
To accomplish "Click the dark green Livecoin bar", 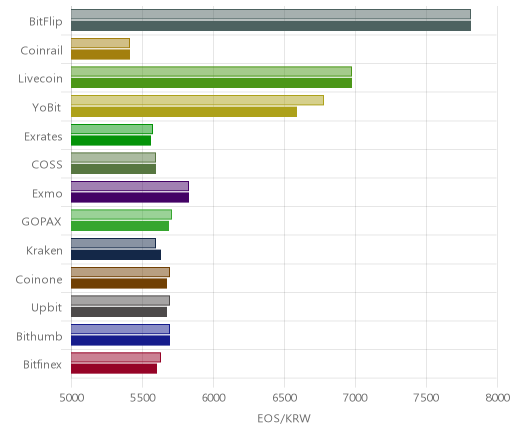I will (211, 83).
